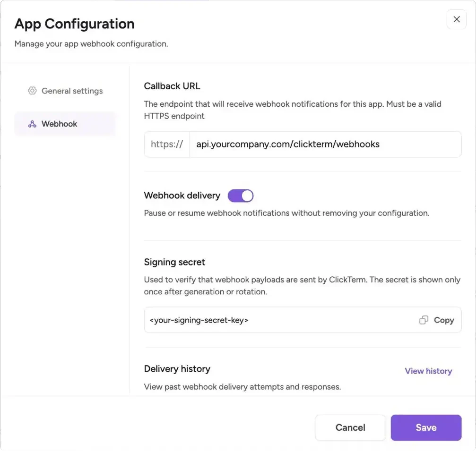Disable the Webhook delivery toggle
Viewport: 476px width, 451px height.
tap(241, 196)
